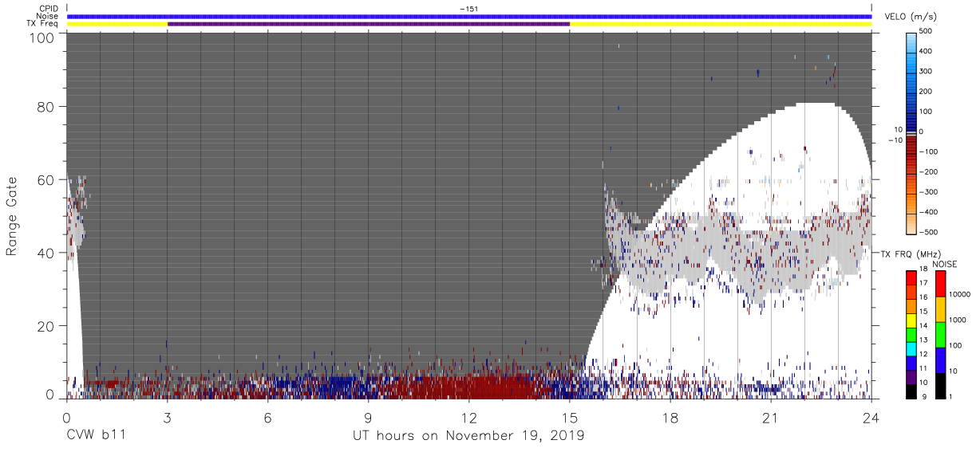Click the 21 hour tick label
This screenshot has height=452, width=980.
(771, 418)
